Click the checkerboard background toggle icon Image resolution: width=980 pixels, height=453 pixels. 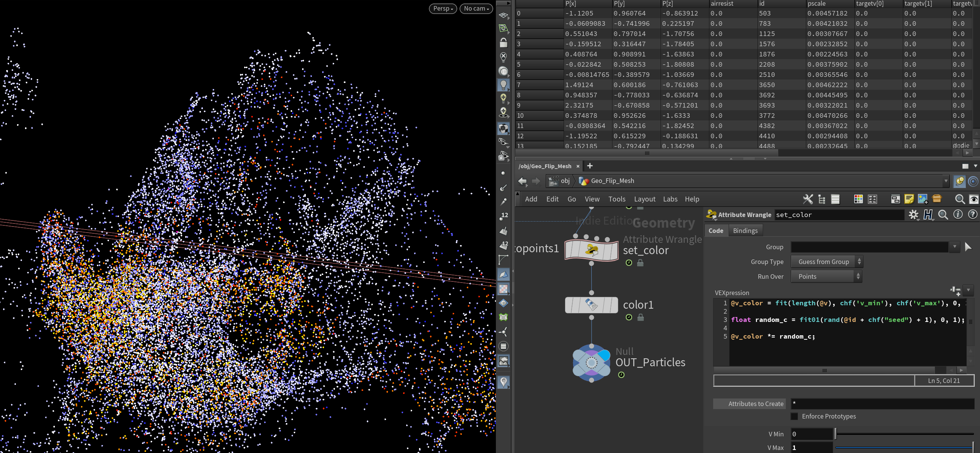coord(503,289)
